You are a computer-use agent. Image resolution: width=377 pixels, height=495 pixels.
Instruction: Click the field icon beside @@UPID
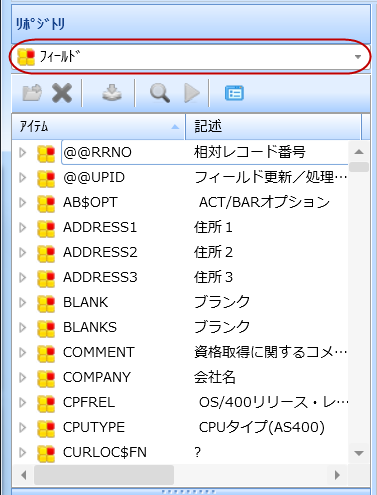point(46,179)
